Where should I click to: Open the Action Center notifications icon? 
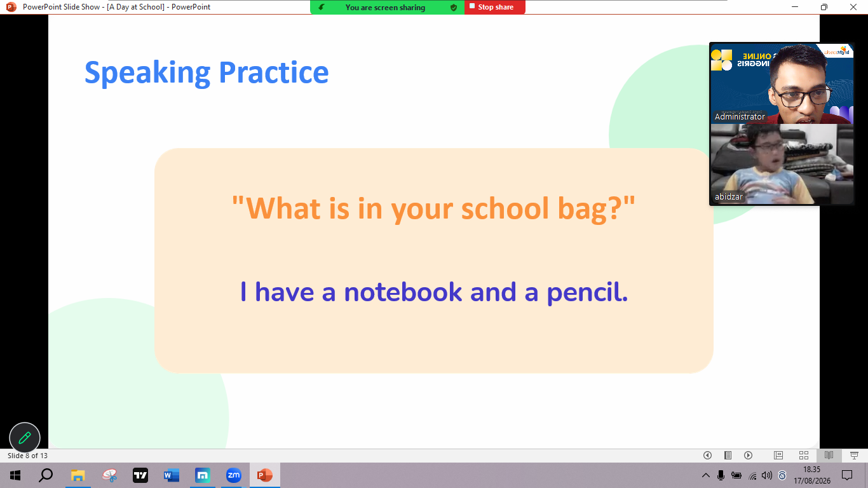846,475
